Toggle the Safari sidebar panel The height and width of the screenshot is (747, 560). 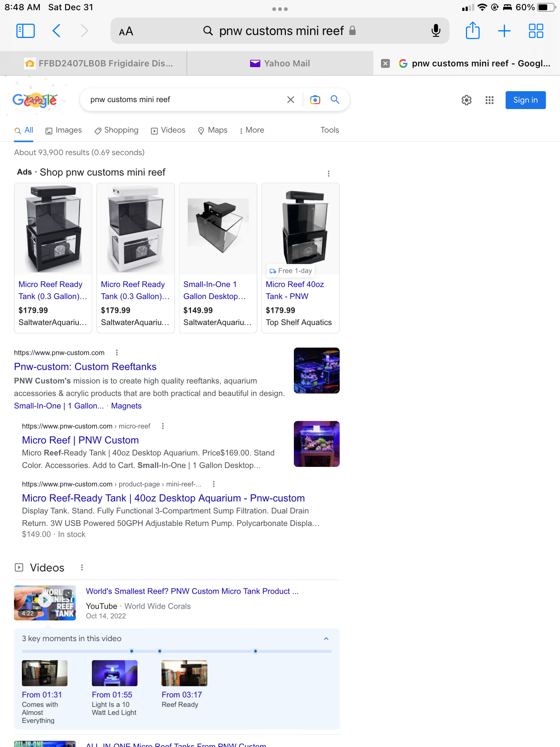pos(26,31)
